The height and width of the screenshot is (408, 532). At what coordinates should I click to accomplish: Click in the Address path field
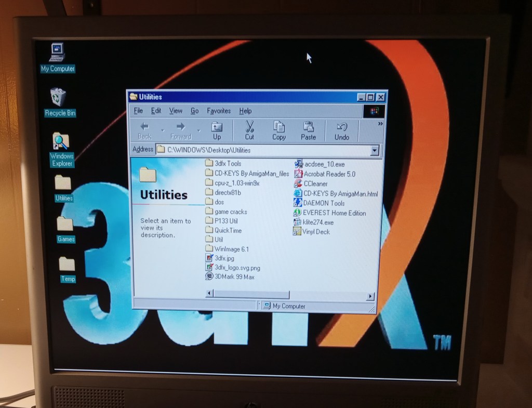[x=260, y=150]
